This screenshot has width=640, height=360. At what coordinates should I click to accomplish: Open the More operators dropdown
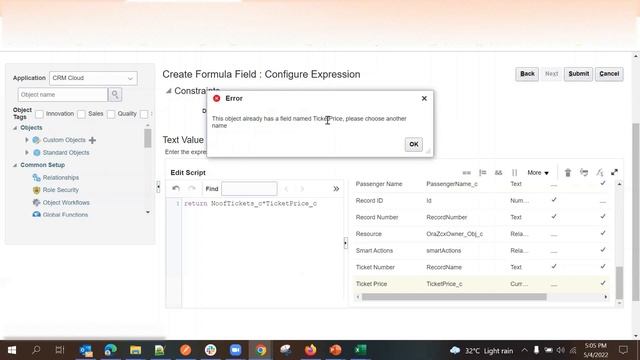tap(538, 173)
